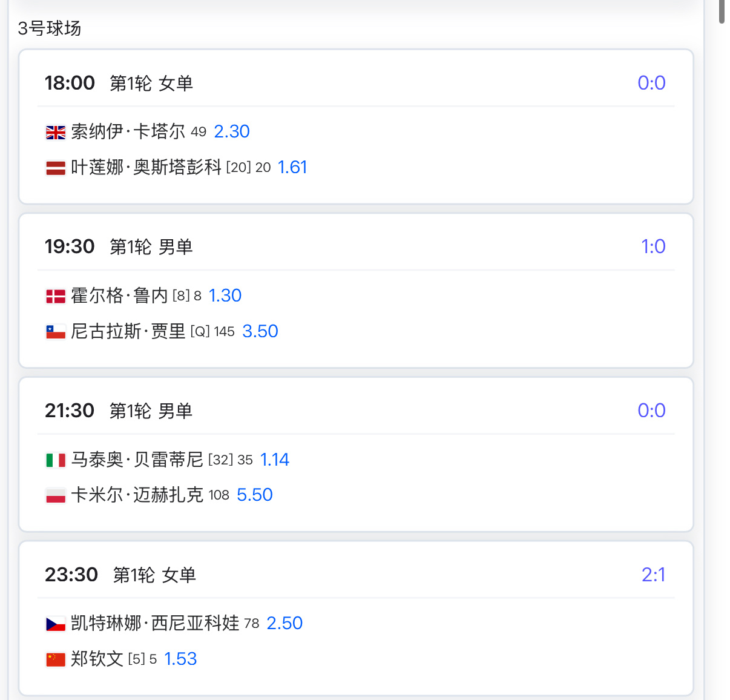Click the Latvia flag beside 叶莲娜·奥斯塔彭科

tap(56, 168)
